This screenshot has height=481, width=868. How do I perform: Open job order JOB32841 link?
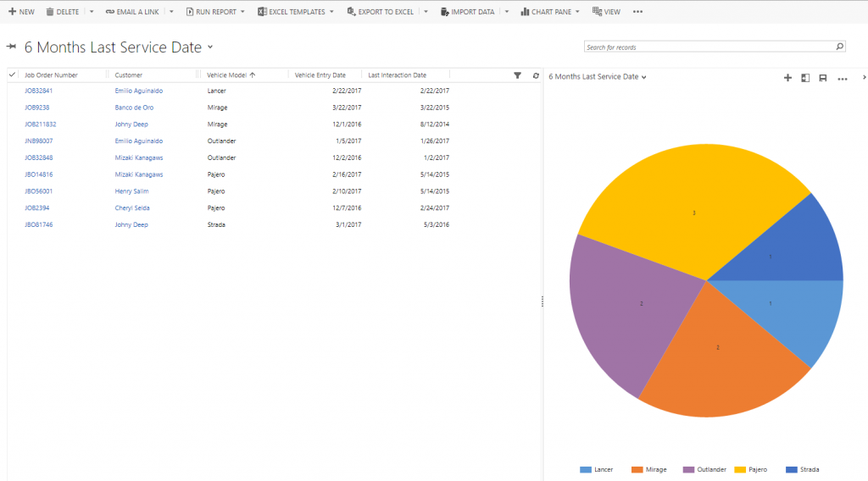[x=39, y=91]
